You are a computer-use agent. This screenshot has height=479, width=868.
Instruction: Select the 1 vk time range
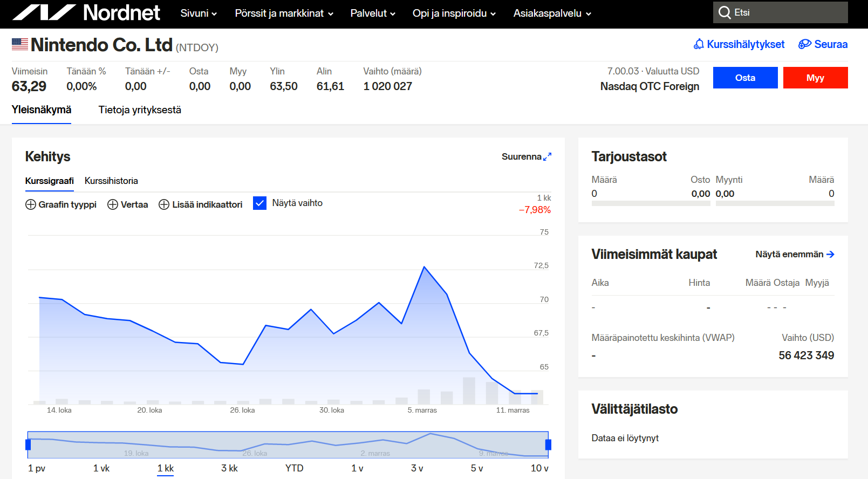point(101,468)
